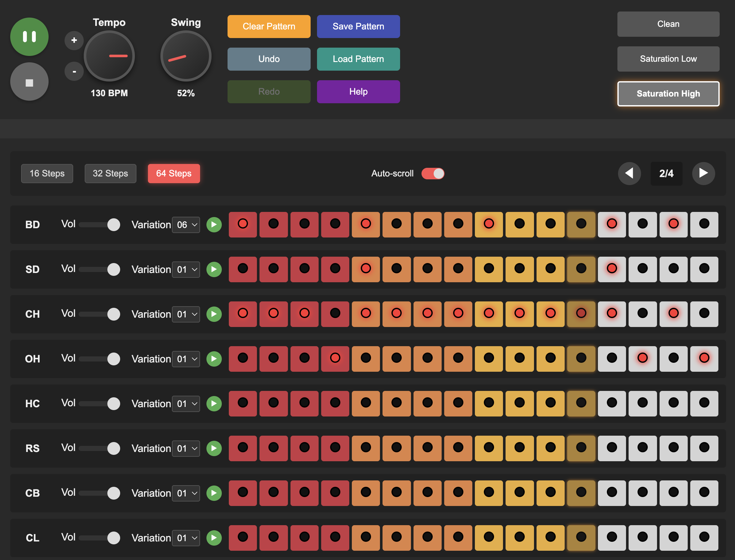Preview the BD sound play icon

(214, 225)
